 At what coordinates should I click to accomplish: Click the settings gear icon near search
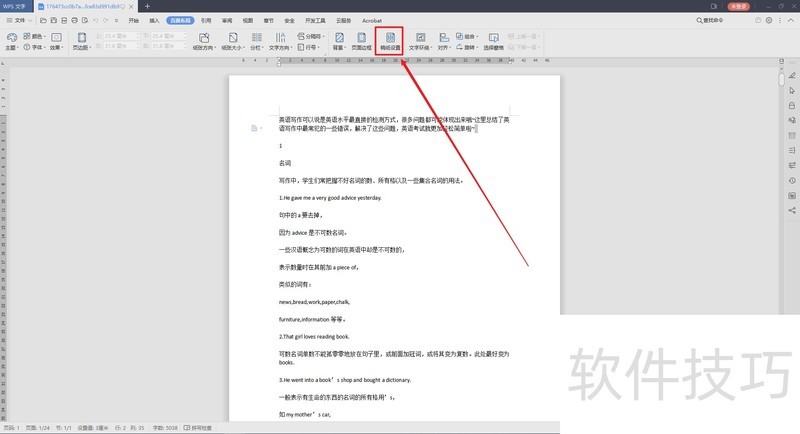(x=769, y=20)
